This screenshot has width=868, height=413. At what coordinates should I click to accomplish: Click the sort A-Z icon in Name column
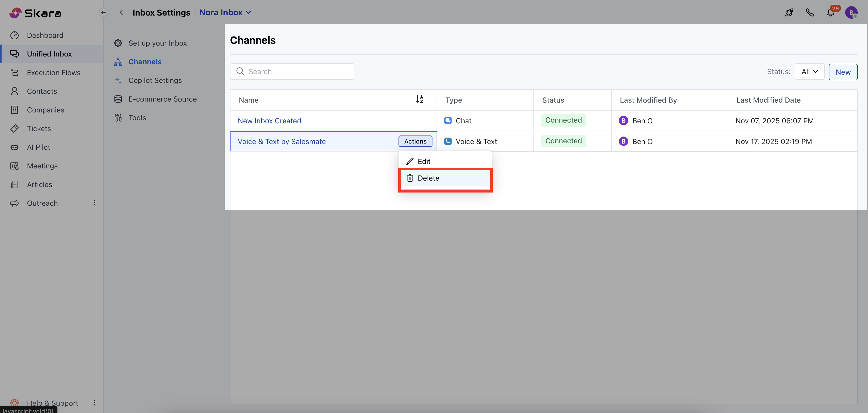(419, 99)
